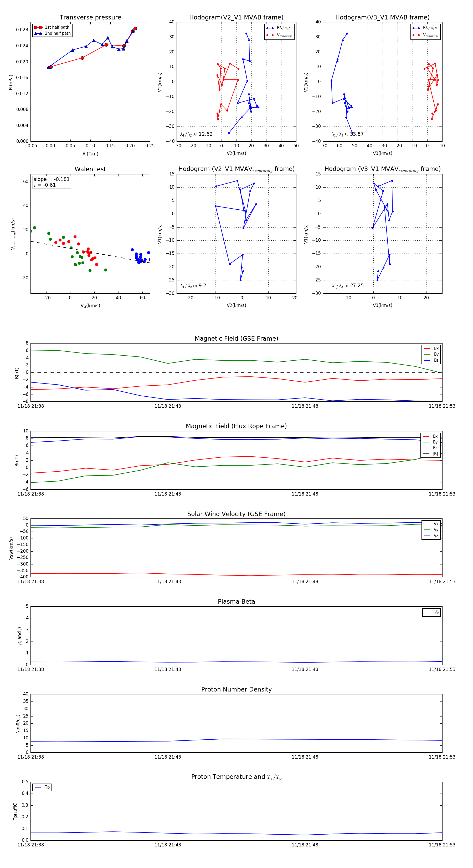Click the 'Hodogram(V2_V1 MVAB frame)' title
The image size is (473, 868).
point(236,18)
